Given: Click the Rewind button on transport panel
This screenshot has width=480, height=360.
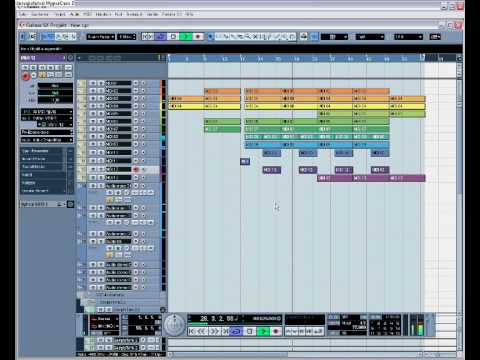Looking at the screenshot, I should [201, 331].
